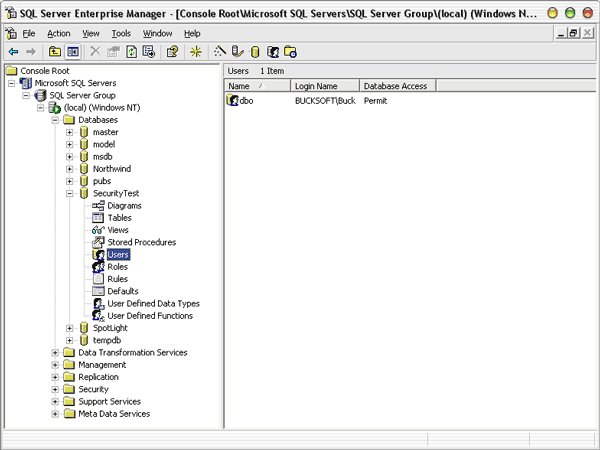Expand the Management folder
The width and height of the screenshot is (600, 450).
click(x=55, y=365)
